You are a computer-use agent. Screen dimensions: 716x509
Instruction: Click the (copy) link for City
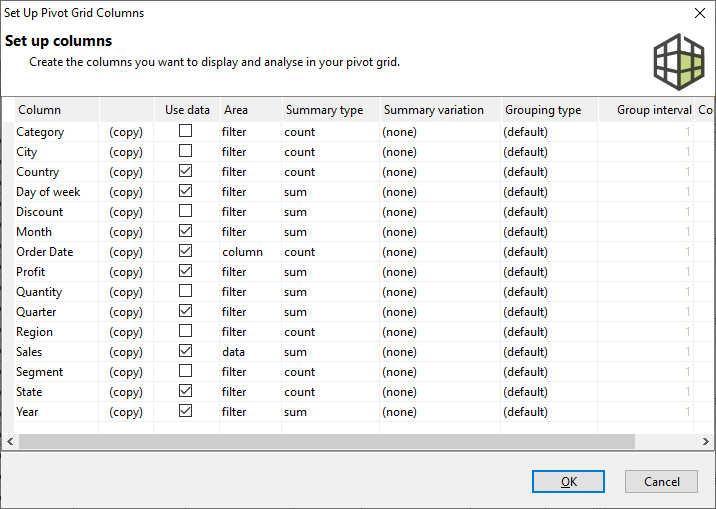click(x=126, y=152)
